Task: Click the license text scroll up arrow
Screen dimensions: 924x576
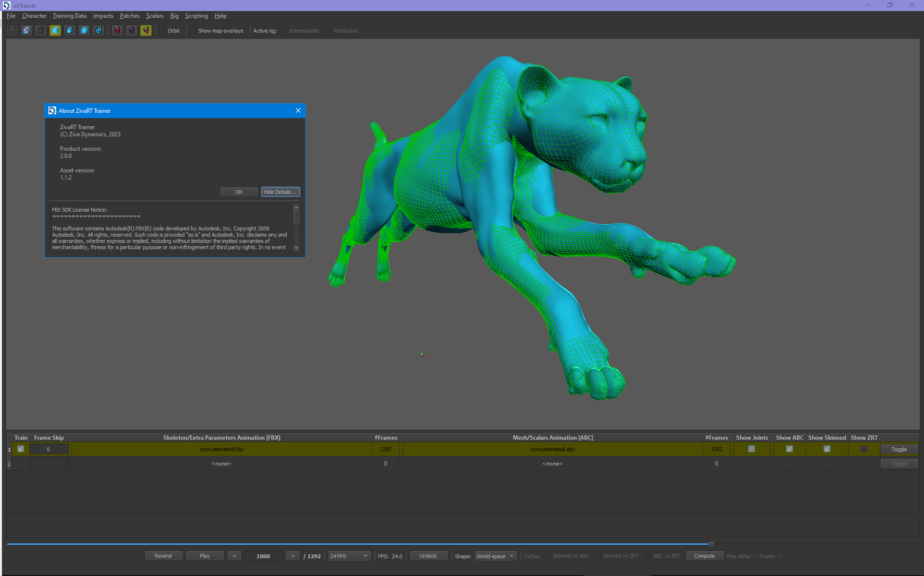Action: tap(296, 207)
